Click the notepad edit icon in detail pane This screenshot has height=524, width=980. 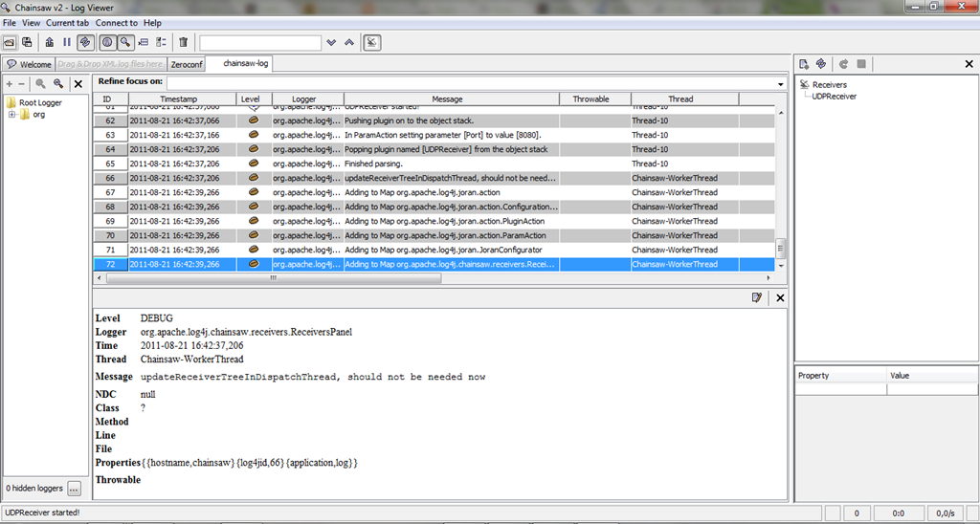tap(757, 297)
